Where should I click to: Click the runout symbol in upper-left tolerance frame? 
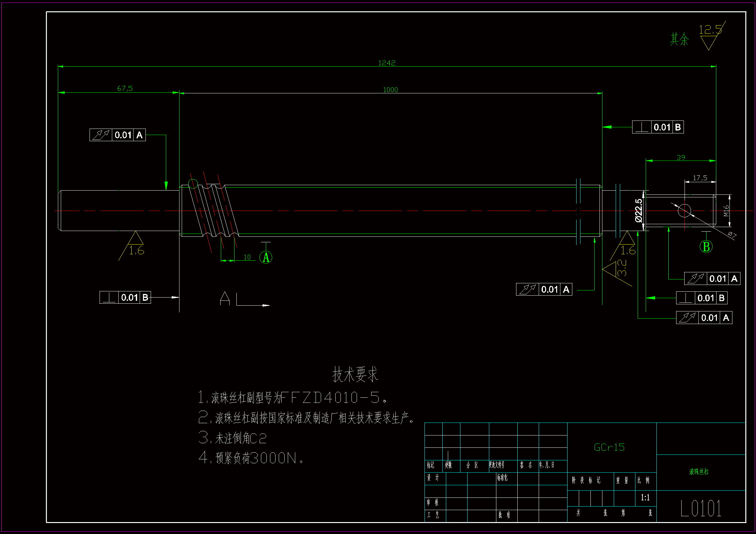pos(101,135)
